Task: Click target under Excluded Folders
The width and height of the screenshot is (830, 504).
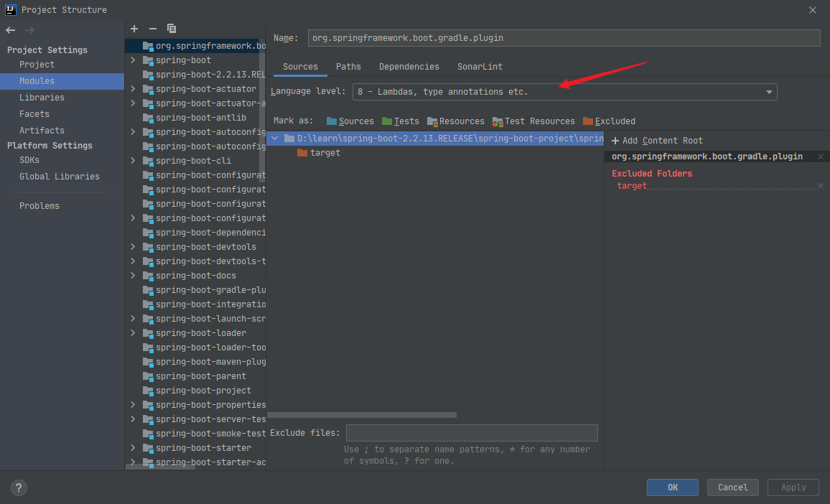Action: point(632,186)
